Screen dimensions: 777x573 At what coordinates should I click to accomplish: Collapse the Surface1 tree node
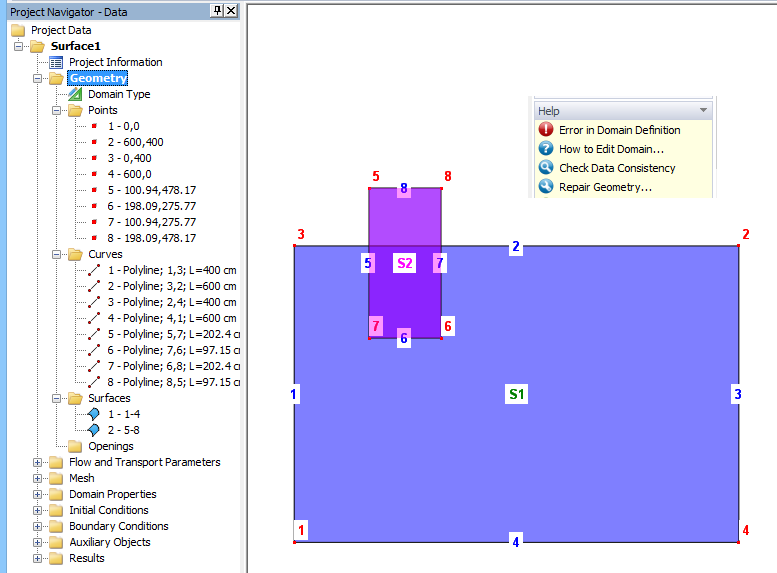click(18, 47)
